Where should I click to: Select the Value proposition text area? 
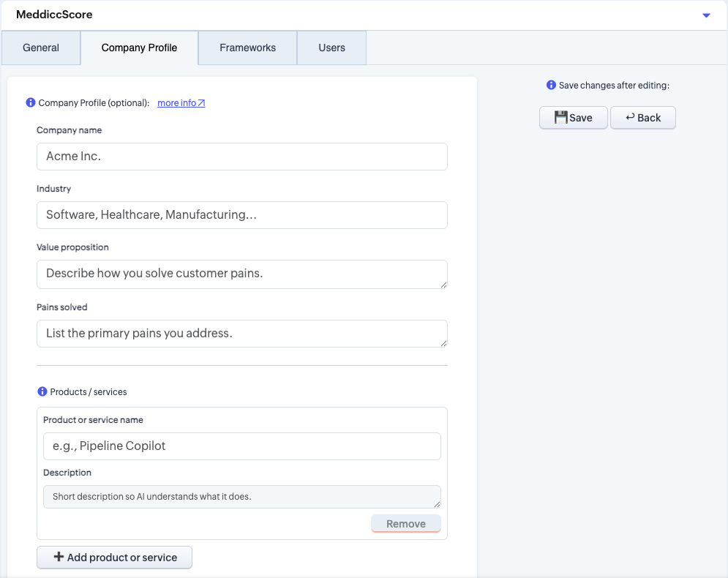[241, 274]
